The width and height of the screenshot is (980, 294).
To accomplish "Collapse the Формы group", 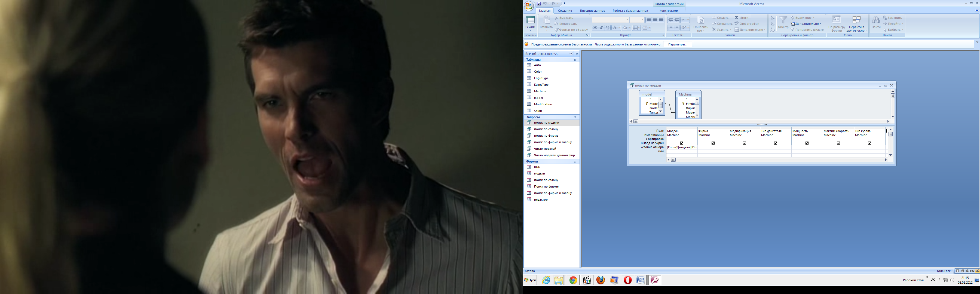I will point(575,162).
